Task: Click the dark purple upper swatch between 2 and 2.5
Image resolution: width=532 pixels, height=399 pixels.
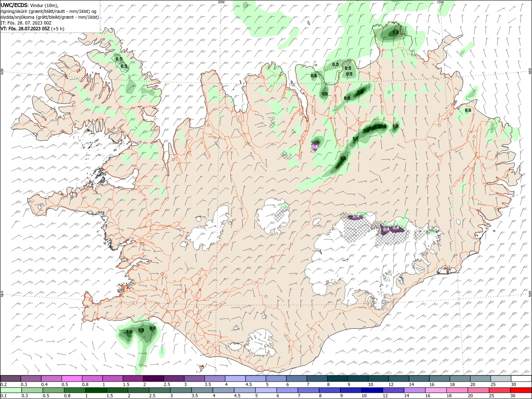Action: point(153,379)
